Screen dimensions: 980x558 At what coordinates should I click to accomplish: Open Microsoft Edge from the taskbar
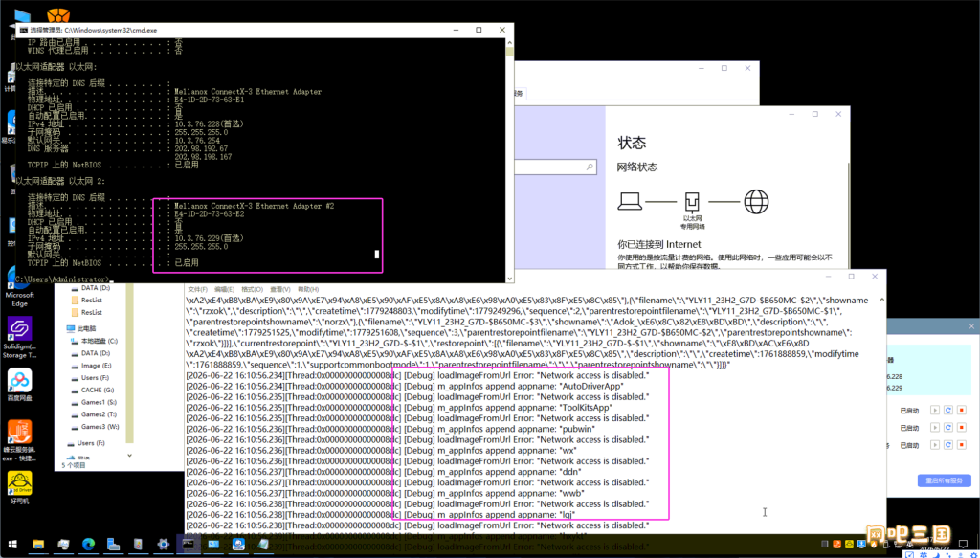[88, 544]
